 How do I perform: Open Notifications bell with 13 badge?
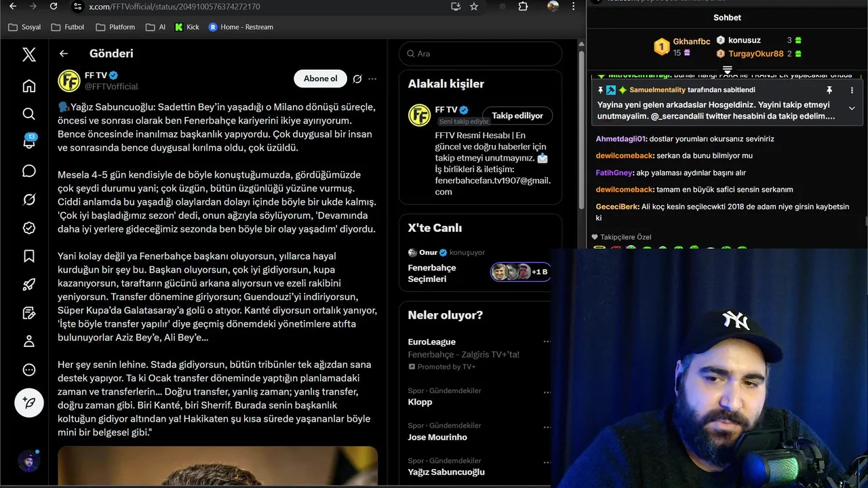(x=28, y=142)
